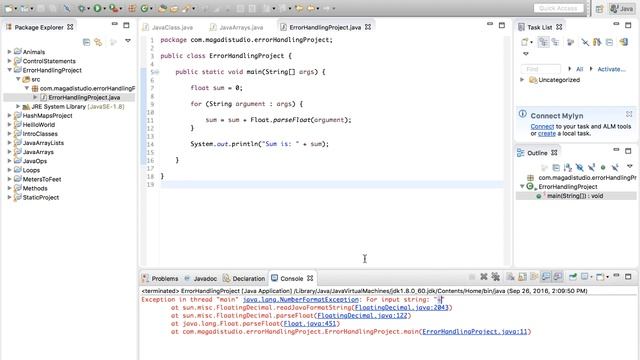The image size is (640, 360).
Task: Open Display Selected Console dropdown arrow
Action: [x=591, y=277]
